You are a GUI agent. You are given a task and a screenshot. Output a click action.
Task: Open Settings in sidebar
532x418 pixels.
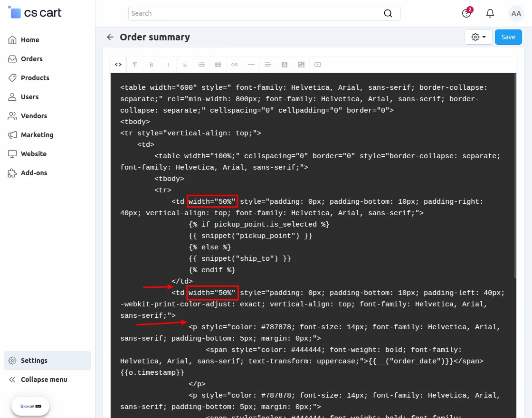tap(47, 361)
